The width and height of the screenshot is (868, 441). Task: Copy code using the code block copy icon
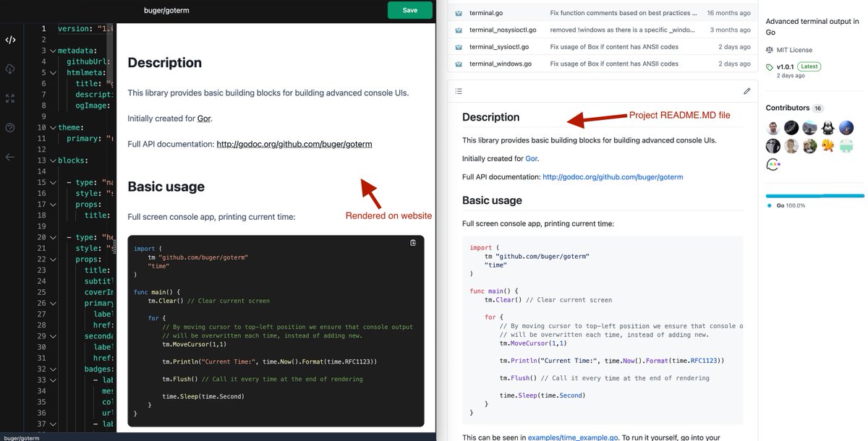pos(413,243)
